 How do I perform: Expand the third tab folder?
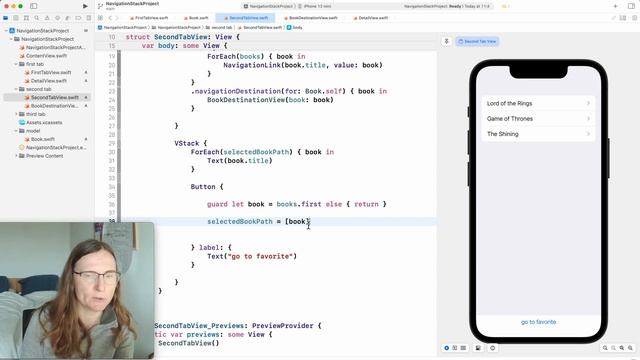pyautogui.click(x=16, y=114)
